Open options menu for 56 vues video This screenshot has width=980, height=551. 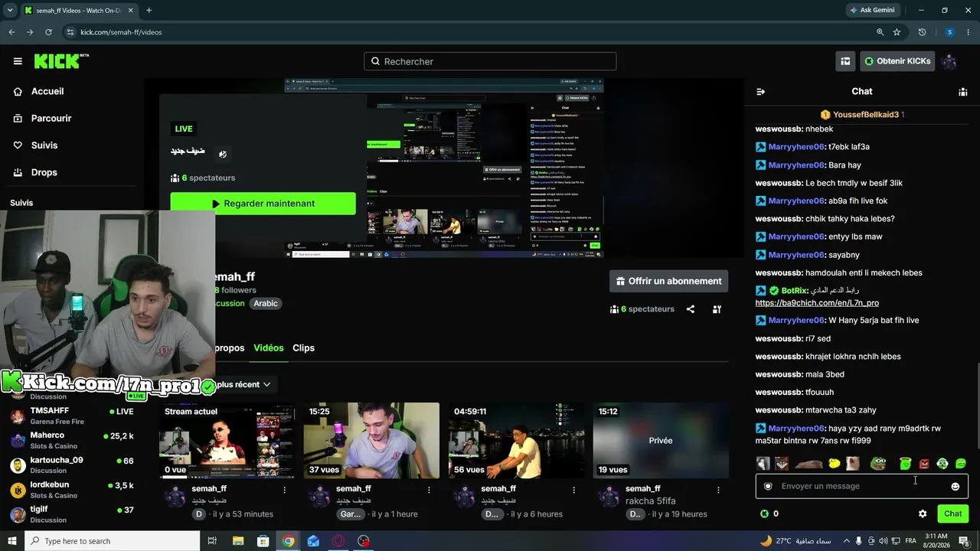[573, 490]
